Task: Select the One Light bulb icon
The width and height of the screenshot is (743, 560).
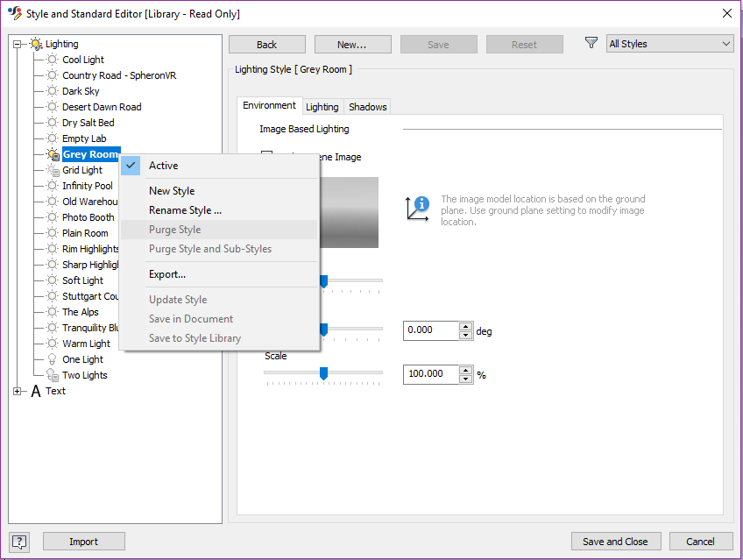Action: pyautogui.click(x=53, y=358)
